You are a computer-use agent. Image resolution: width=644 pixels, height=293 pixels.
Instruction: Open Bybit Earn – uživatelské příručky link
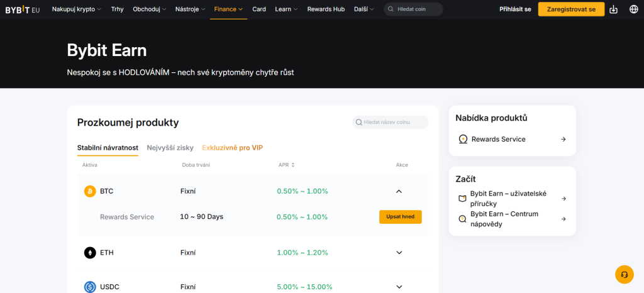(x=512, y=199)
